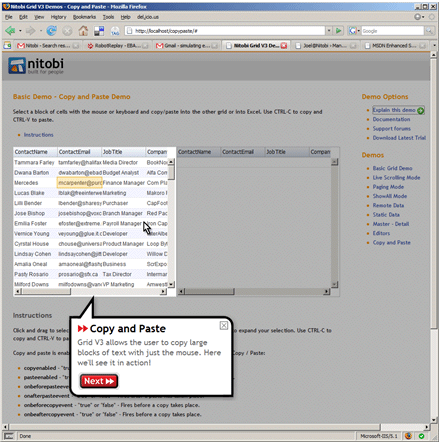Click the Stop loading icon

tap(67, 31)
